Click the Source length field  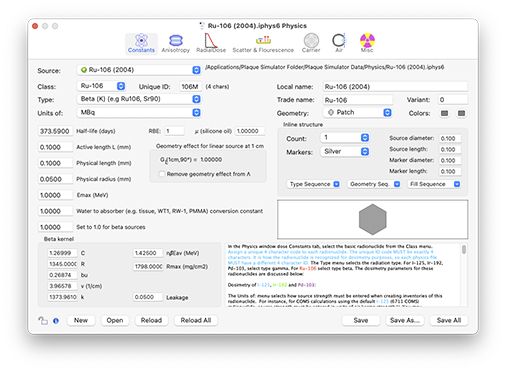click(450, 149)
